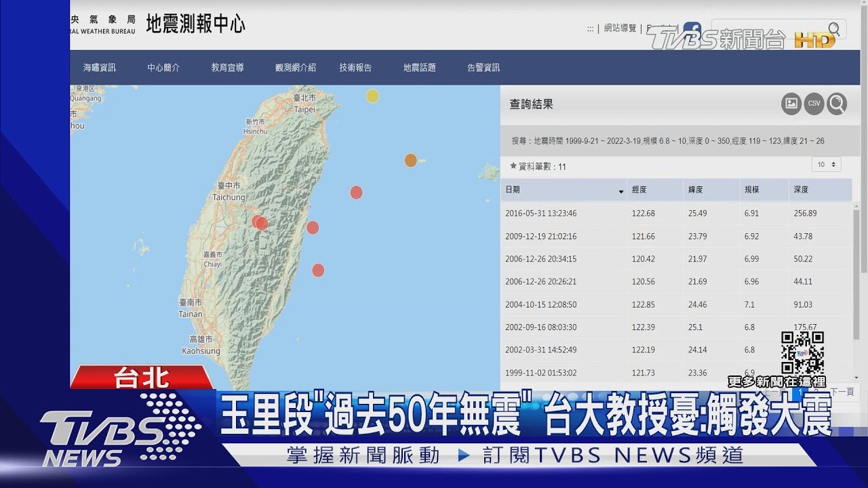This screenshot has width=868, height=488.
Task: Click latitude value 23.79
Action: [698, 237]
